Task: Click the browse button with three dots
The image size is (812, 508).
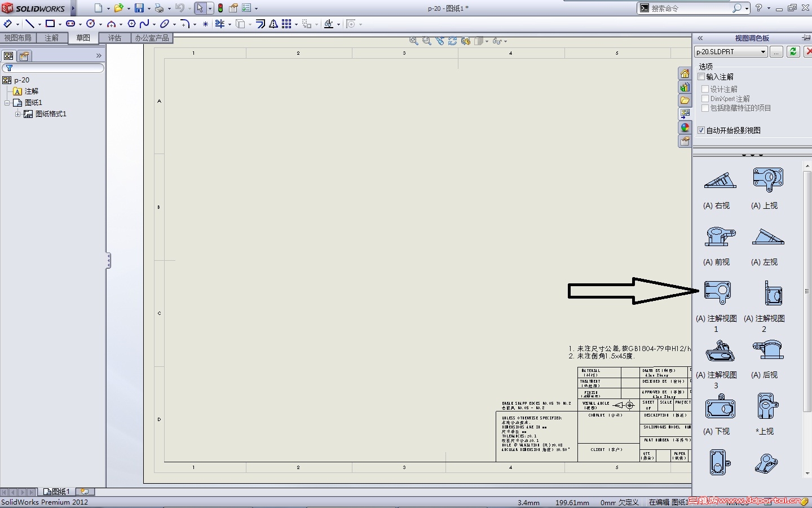Action: tap(776, 51)
